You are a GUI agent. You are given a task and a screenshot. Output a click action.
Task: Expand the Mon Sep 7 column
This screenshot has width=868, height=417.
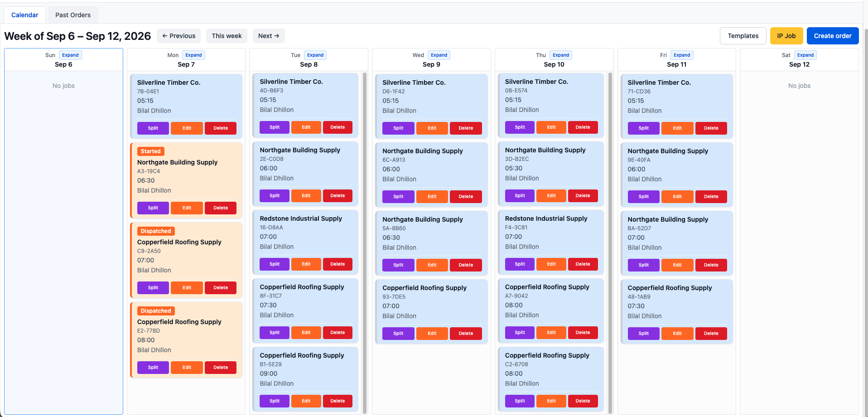coord(193,55)
